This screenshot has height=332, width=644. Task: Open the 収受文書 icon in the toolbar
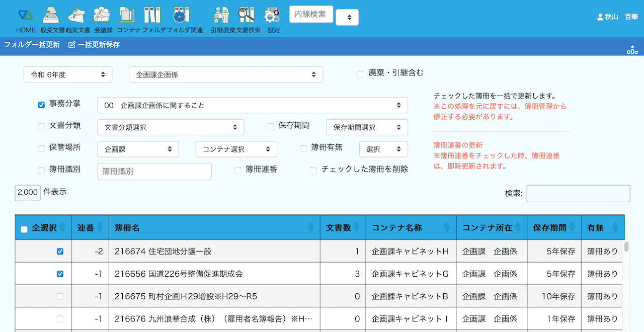pos(51,16)
